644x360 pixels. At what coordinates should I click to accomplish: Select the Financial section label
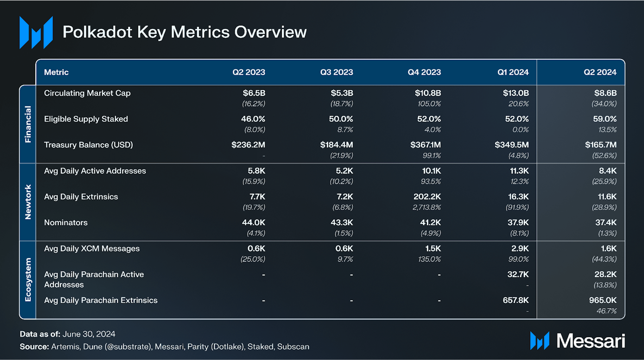(28, 124)
